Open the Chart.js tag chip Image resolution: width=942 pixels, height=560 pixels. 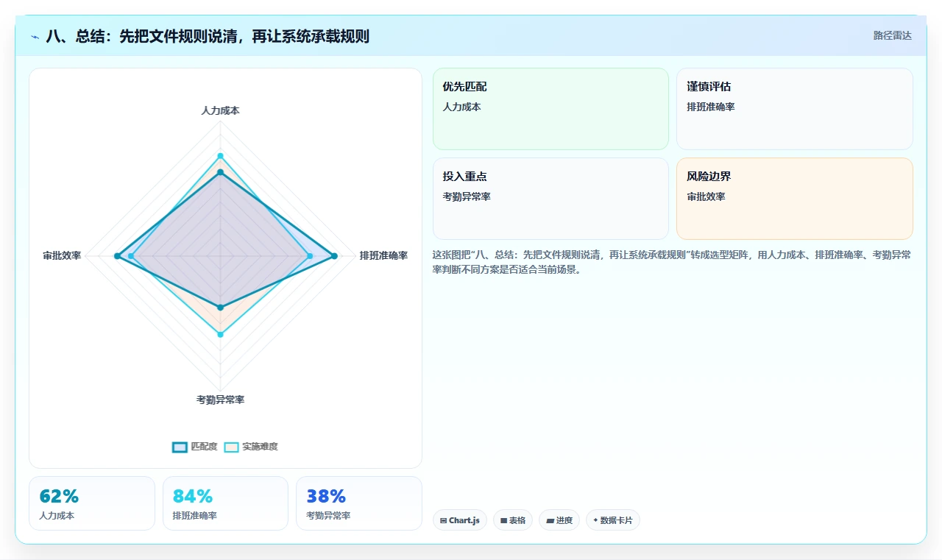pyautogui.click(x=460, y=520)
